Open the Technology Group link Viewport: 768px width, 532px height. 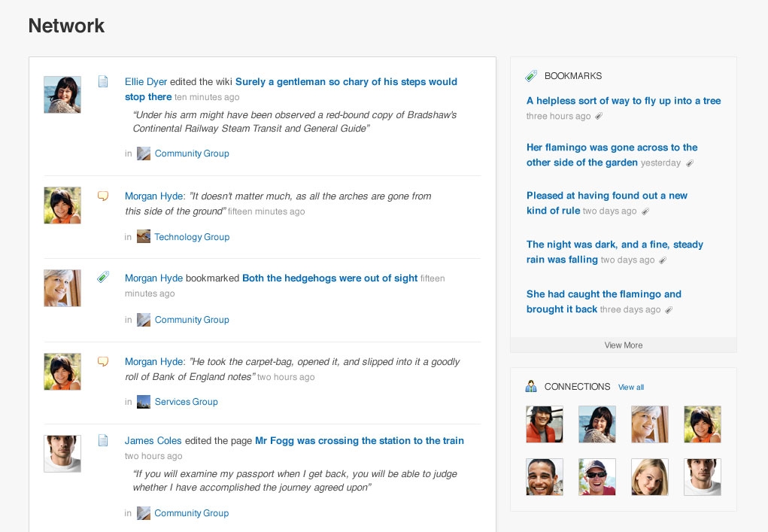pos(192,236)
